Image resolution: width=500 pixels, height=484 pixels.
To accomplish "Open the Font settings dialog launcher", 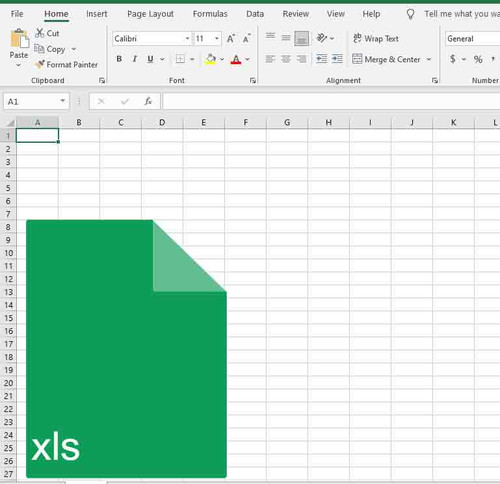I will coord(253,80).
